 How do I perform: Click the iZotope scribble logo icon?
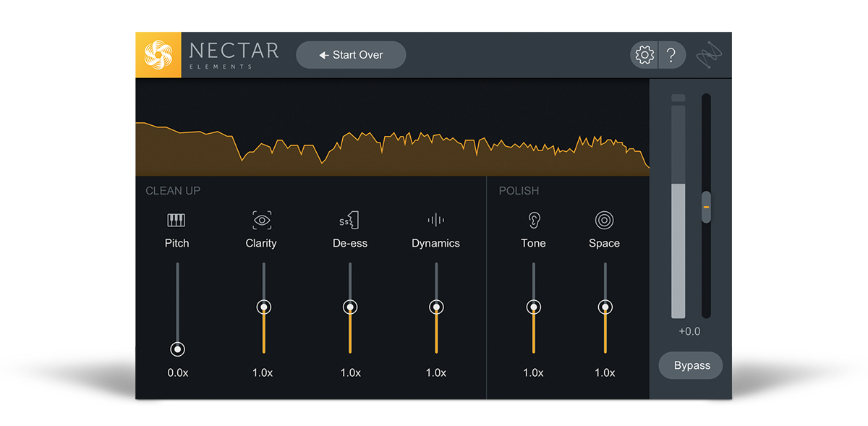coord(710,56)
